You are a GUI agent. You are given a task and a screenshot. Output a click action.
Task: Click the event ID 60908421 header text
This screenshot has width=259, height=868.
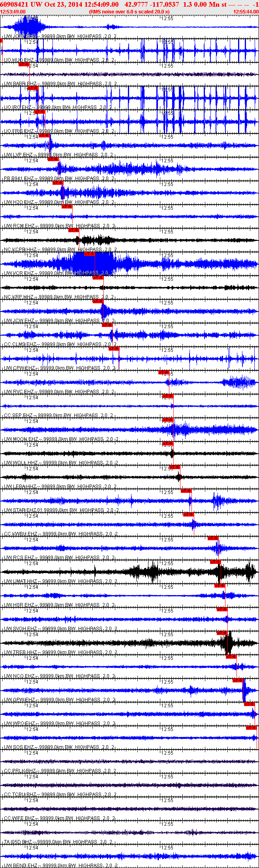[15, 4]
